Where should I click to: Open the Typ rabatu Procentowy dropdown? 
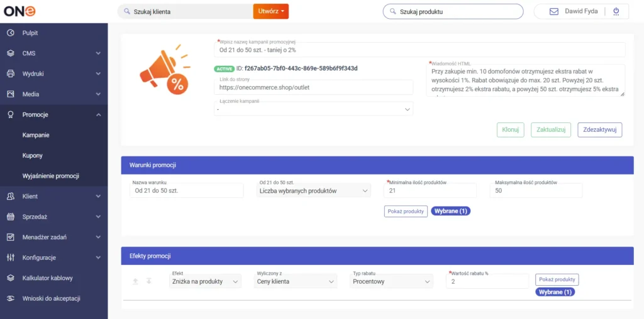[x=392, y=282]
